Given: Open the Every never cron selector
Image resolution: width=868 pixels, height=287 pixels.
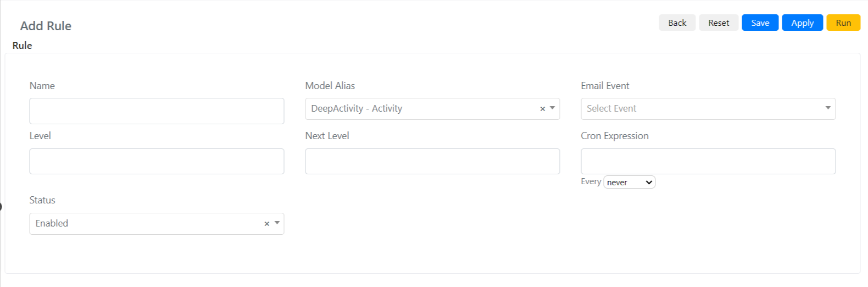Looking at the screenshot, I should [629, 182].
